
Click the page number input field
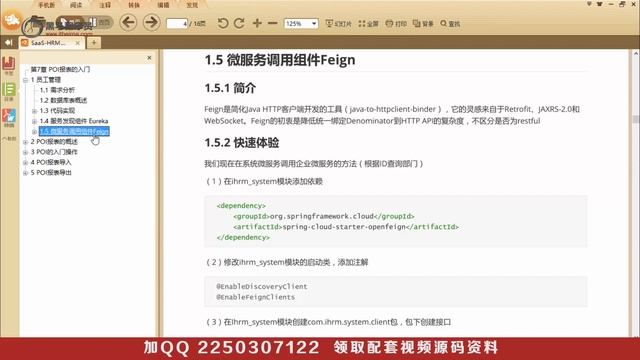[x=177, y=23]
